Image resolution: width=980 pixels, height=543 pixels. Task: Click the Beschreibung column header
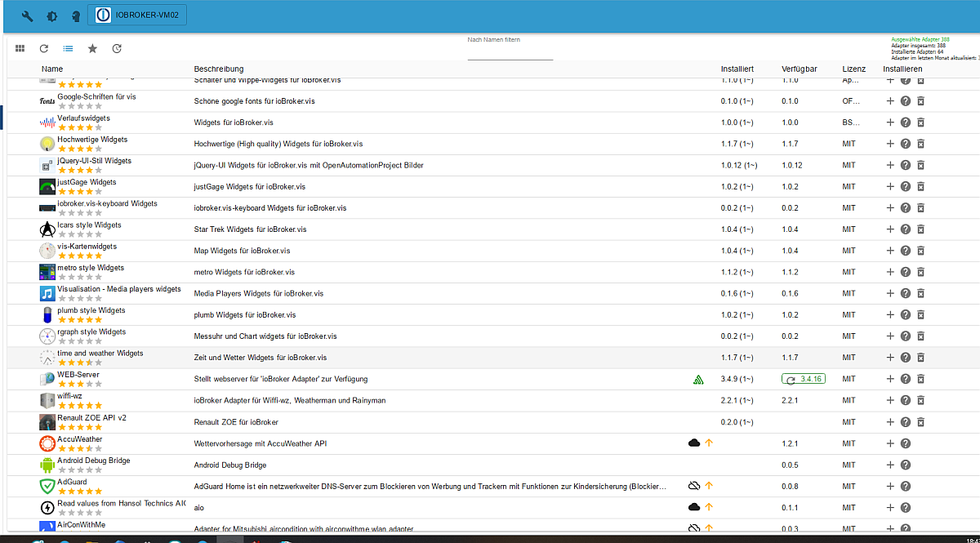point(218,69)
